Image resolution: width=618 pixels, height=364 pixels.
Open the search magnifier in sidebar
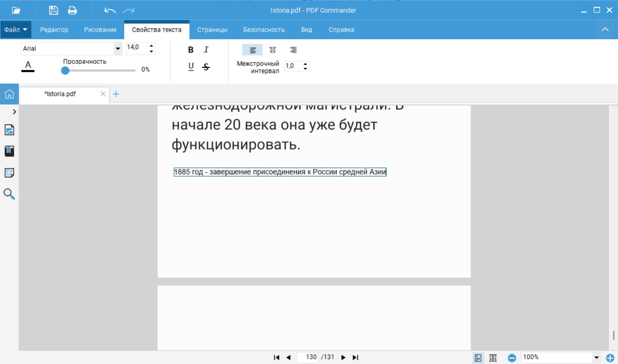point(9,194)
